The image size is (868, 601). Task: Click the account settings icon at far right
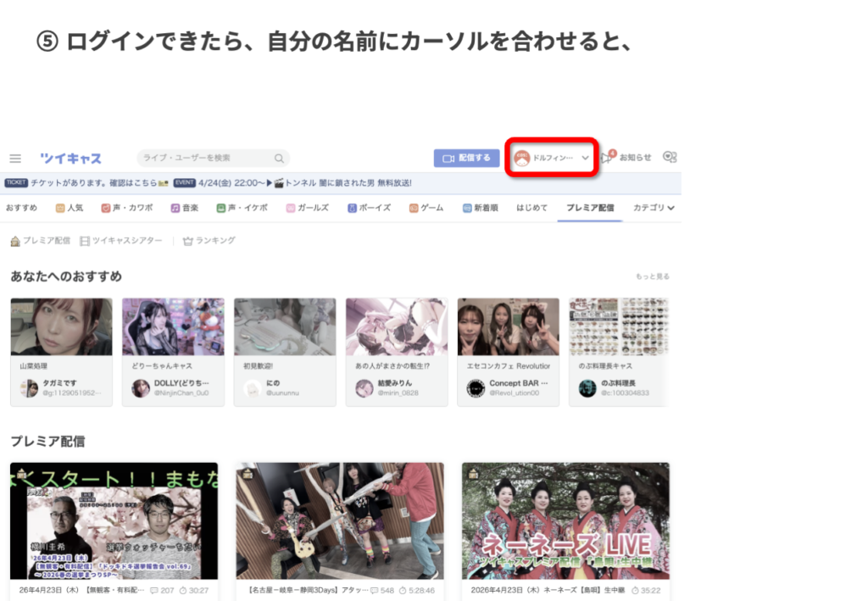point(670,158)
